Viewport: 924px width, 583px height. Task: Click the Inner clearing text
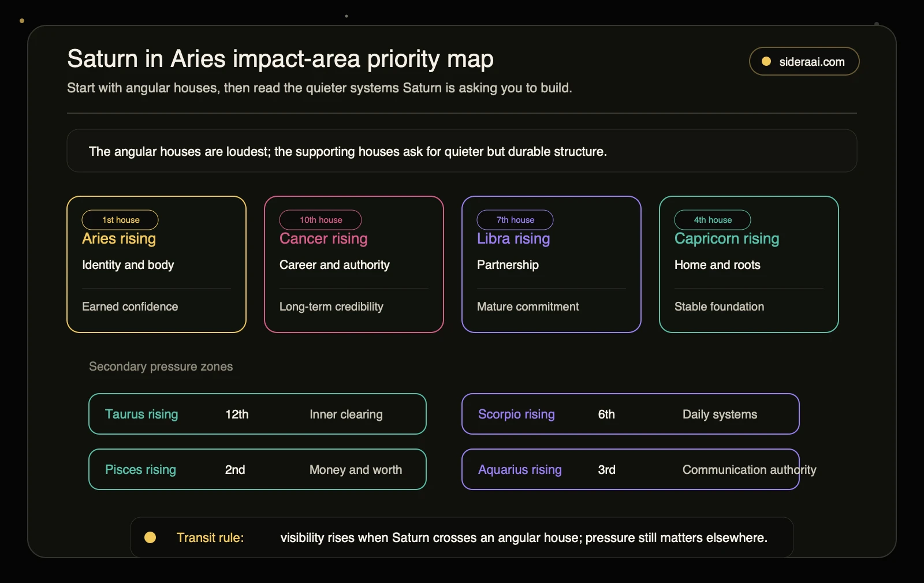346,414
